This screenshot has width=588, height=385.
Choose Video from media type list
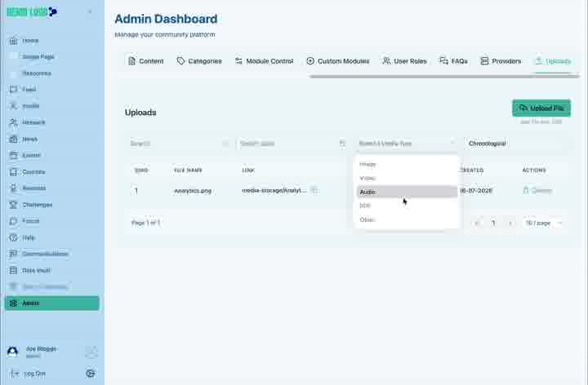(407, 179)
